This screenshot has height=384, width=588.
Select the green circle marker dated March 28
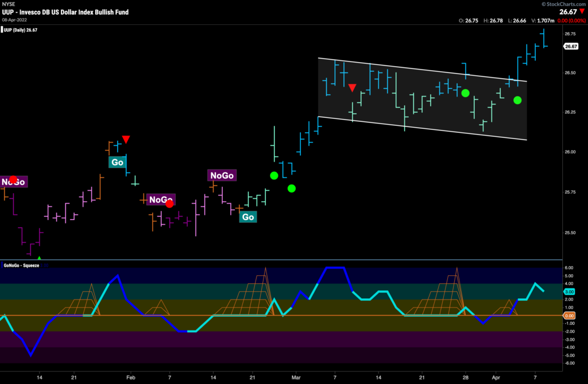point(465,93)
